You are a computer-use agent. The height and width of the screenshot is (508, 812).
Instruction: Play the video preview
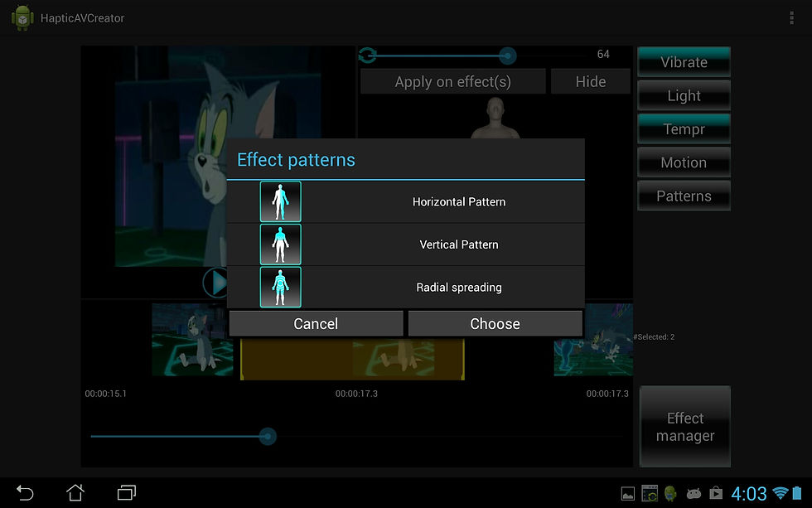[x=216, y=283]
